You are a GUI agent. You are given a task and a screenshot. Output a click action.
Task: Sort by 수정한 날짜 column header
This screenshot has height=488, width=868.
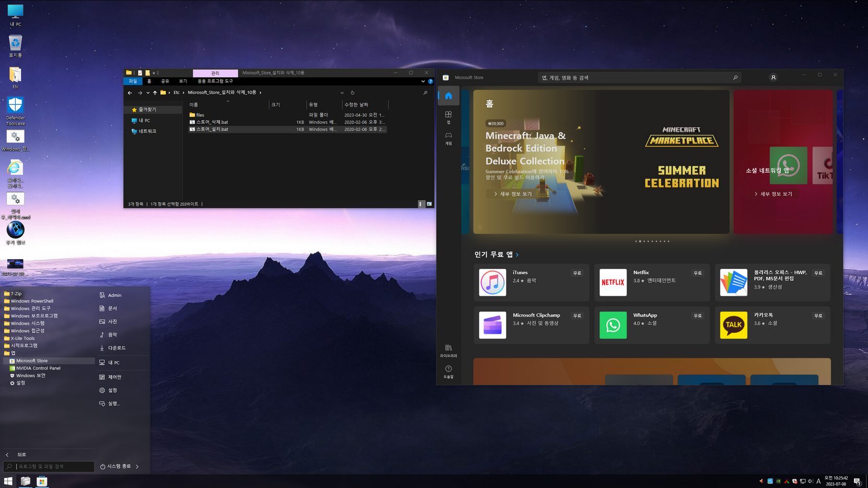pyautogui.click(x=364, y=105)
